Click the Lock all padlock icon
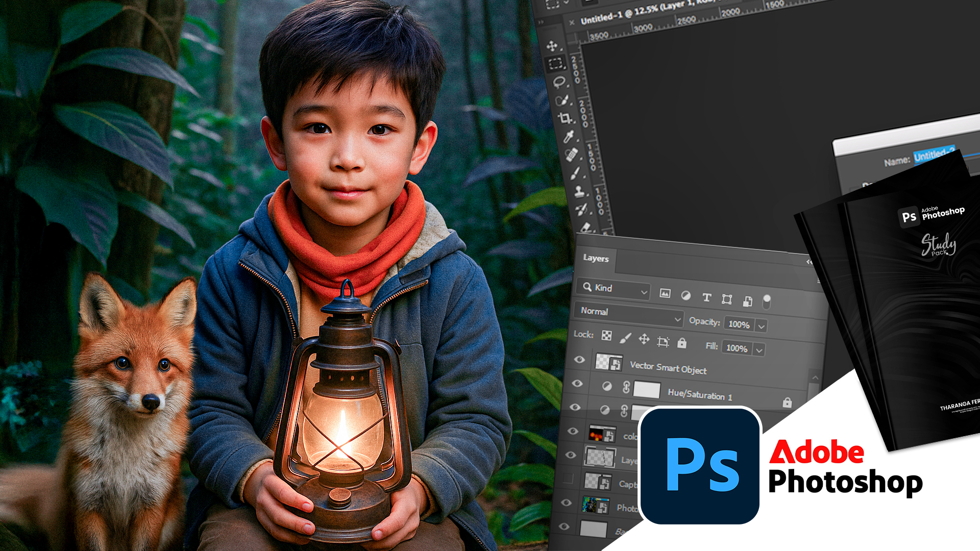 point(682,343)
